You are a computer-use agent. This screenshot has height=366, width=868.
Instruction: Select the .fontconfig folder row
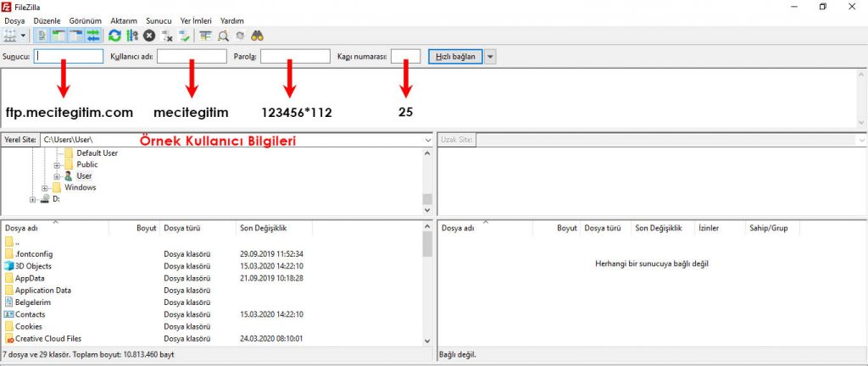[212, 254]
